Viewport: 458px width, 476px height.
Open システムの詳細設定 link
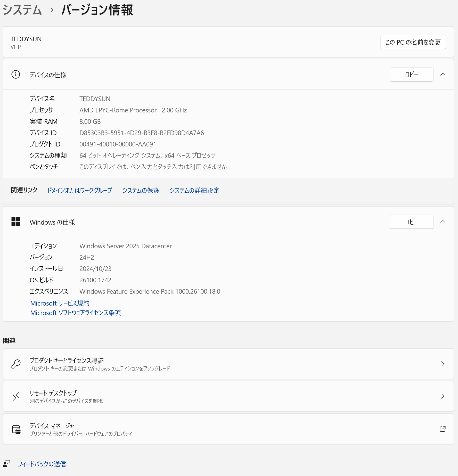(194, 190)
